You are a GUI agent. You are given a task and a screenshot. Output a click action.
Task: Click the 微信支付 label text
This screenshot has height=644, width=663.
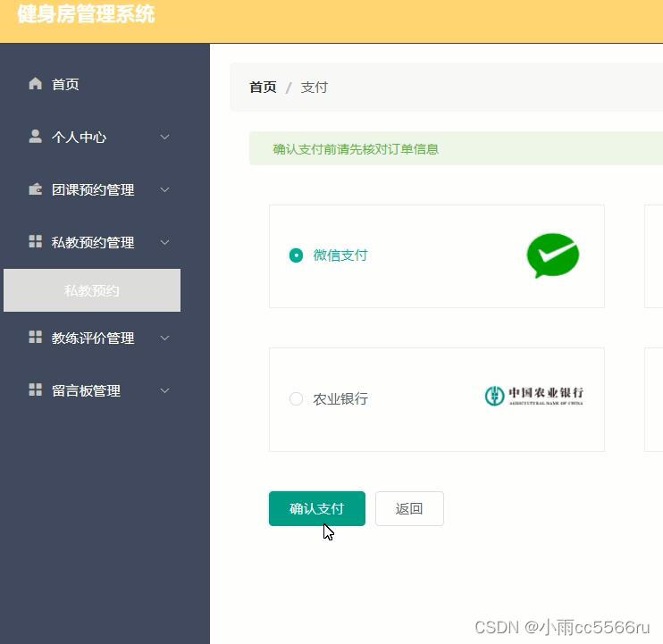pos(340,255)
